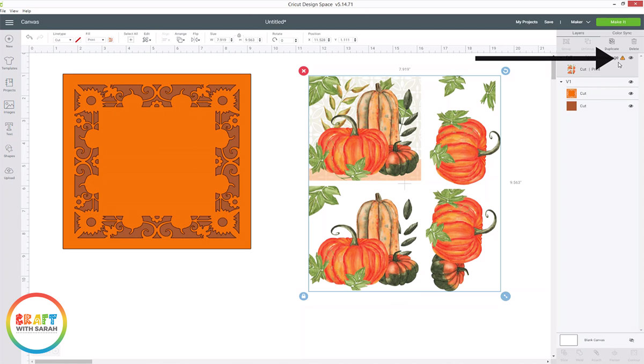Click the Duplicate icon in Layers panel

click(x=611, y=42)
